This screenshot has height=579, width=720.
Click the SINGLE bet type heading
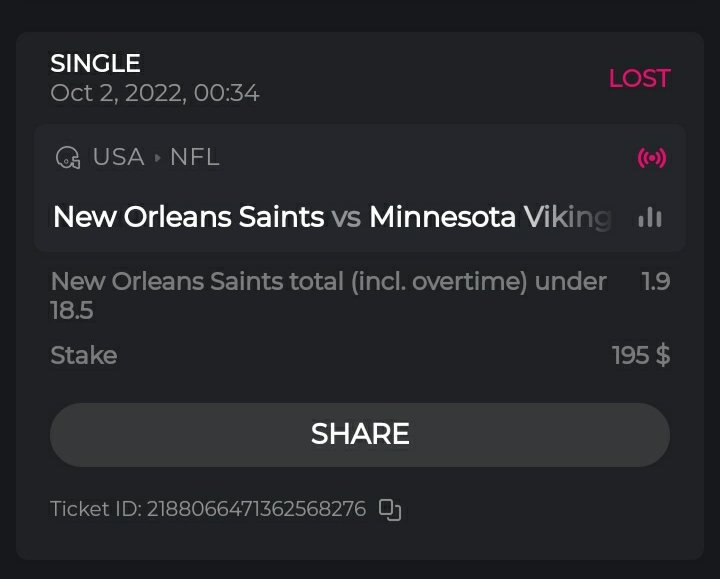coord(95,64)
